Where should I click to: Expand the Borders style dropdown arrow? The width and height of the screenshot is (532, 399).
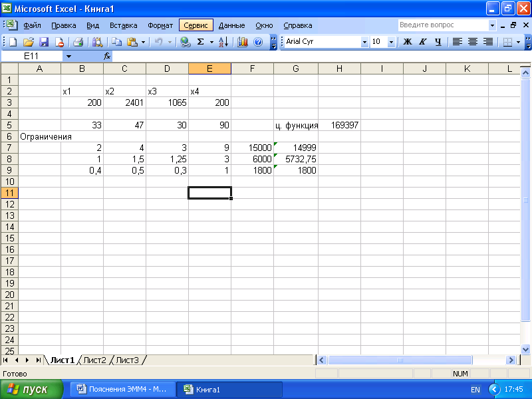click(518, 42)
